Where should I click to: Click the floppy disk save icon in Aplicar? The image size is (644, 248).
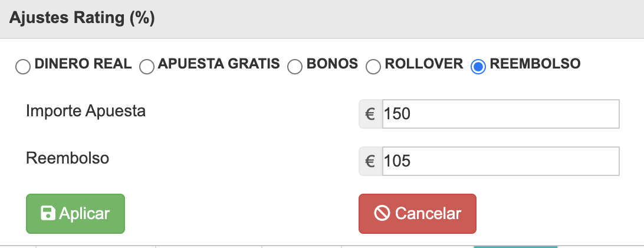[x=48, y=213]
